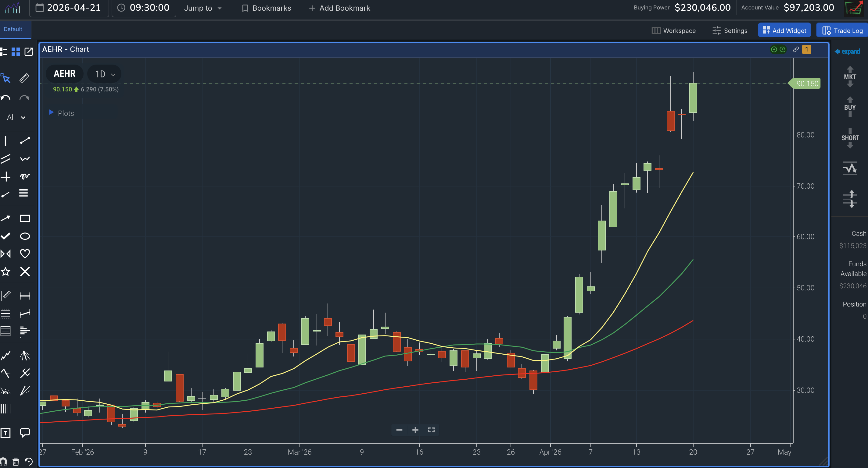Click the chart zoom-in plus button
868x468 pixels.
pos(415,430)
